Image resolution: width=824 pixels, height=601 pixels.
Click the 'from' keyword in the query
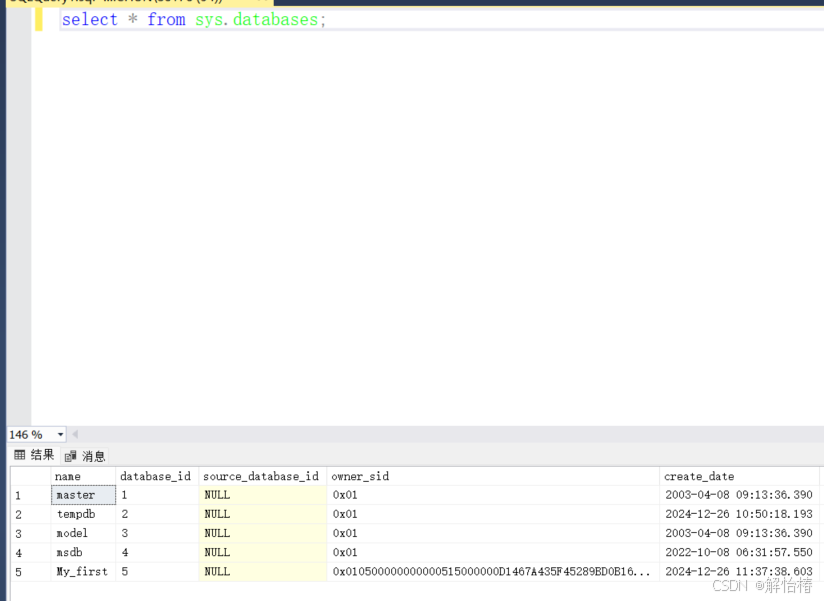pos(166,19)
